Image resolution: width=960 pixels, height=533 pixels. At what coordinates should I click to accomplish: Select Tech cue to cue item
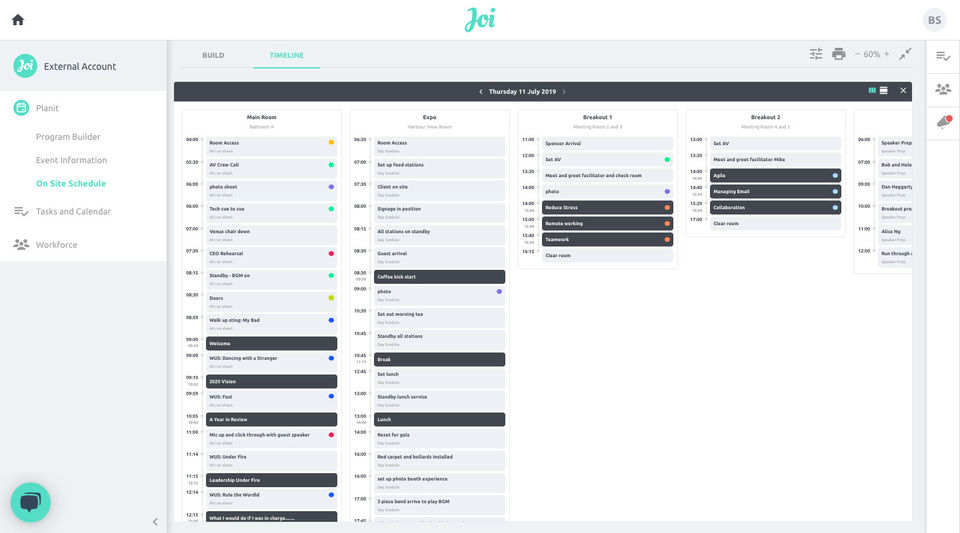coord(271,212)
